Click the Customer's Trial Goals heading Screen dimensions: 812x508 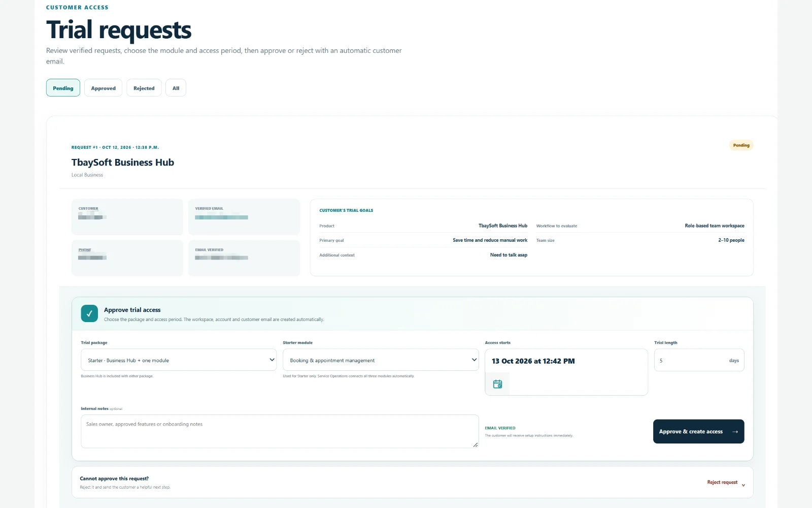pos(346,210)
